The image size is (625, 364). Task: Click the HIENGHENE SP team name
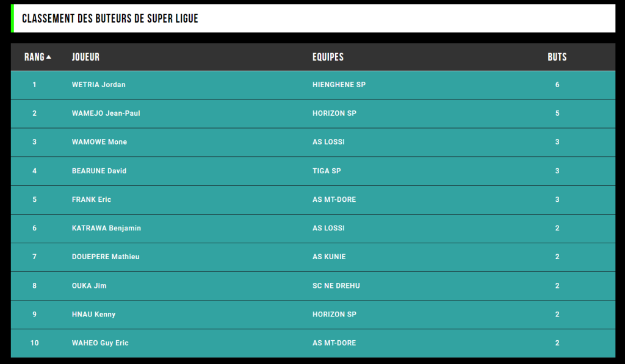click(339, 84)
